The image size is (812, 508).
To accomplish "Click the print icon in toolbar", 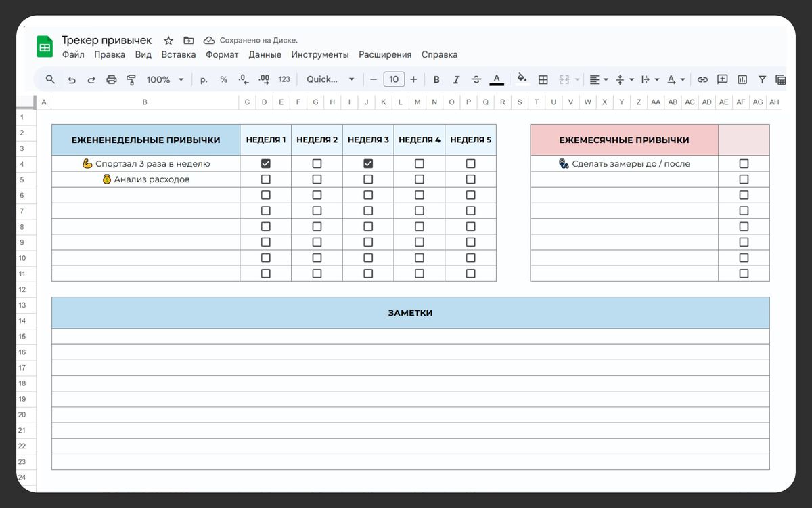I will click(x=112, y=80).
